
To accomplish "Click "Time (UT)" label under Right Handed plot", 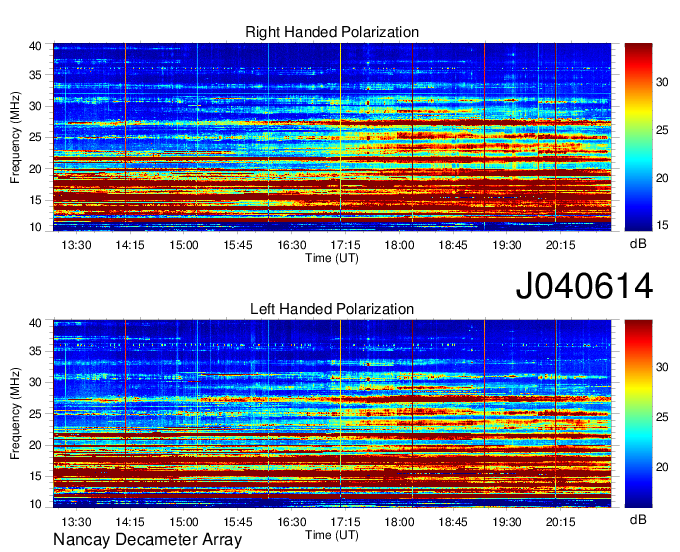I will [x=332, y=258].
